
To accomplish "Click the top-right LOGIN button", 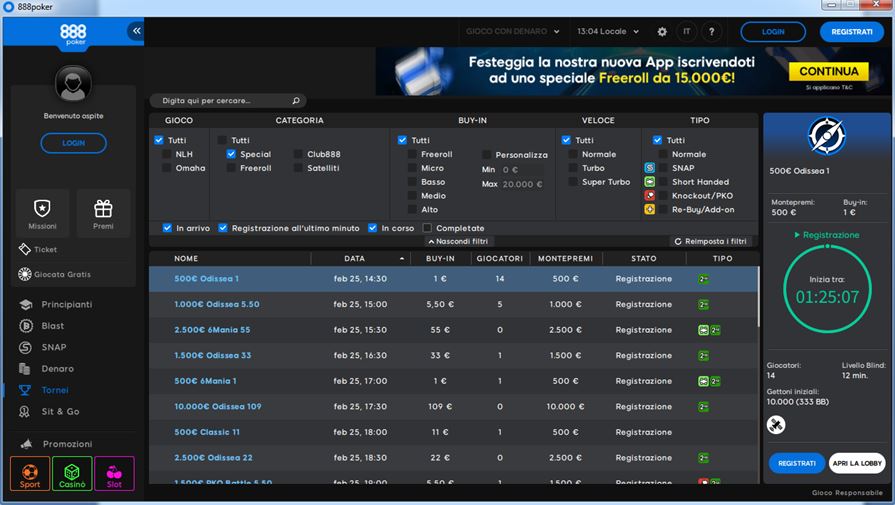I will pyautogui.click(x=773, y=32).
